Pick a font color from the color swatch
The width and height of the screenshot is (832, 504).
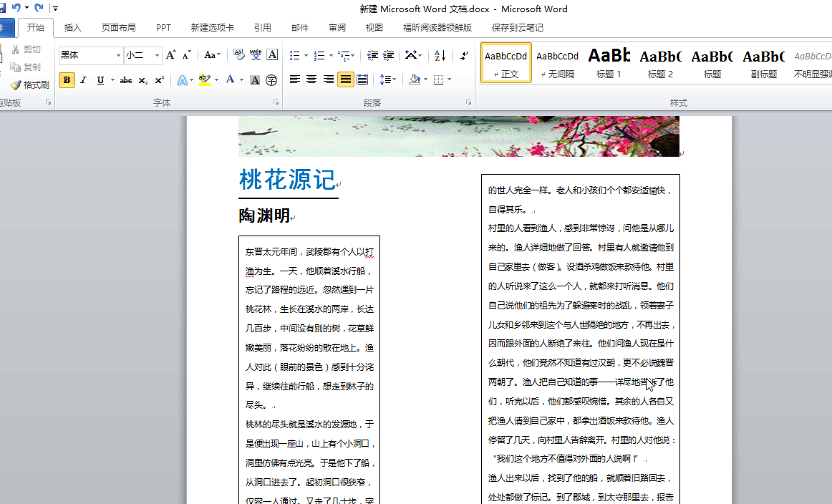pos(231,80)
